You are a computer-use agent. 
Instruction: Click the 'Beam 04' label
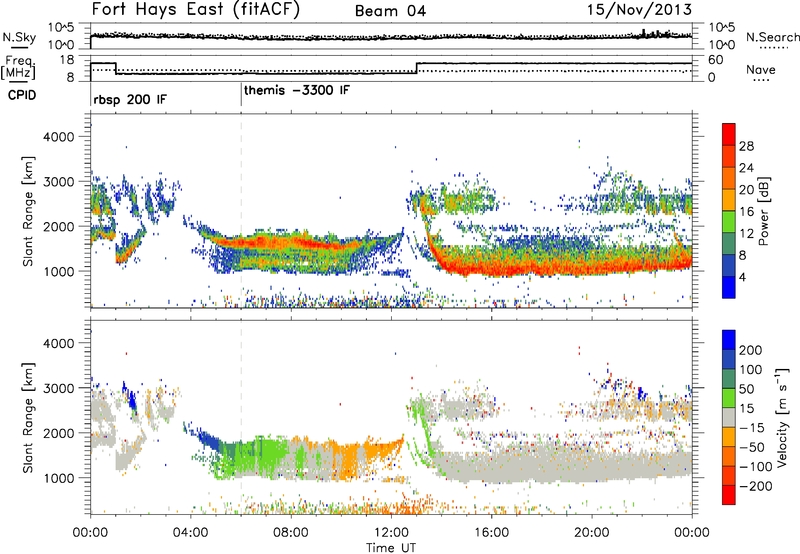click(x=390, y=11)
